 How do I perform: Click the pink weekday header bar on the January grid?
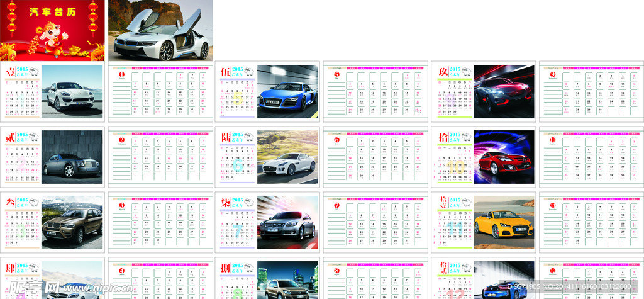(x=170, y=68)
